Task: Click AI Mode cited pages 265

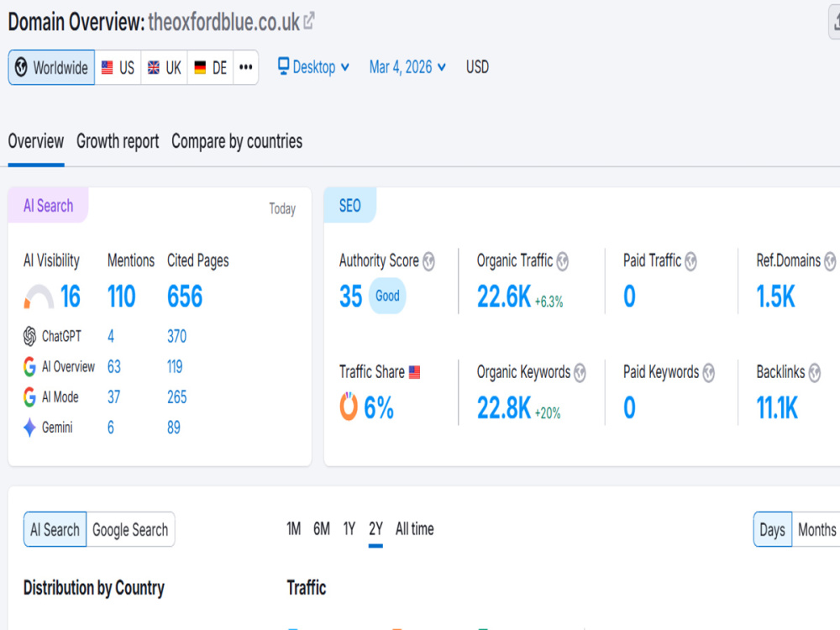Action: click(x=176, y=397)
